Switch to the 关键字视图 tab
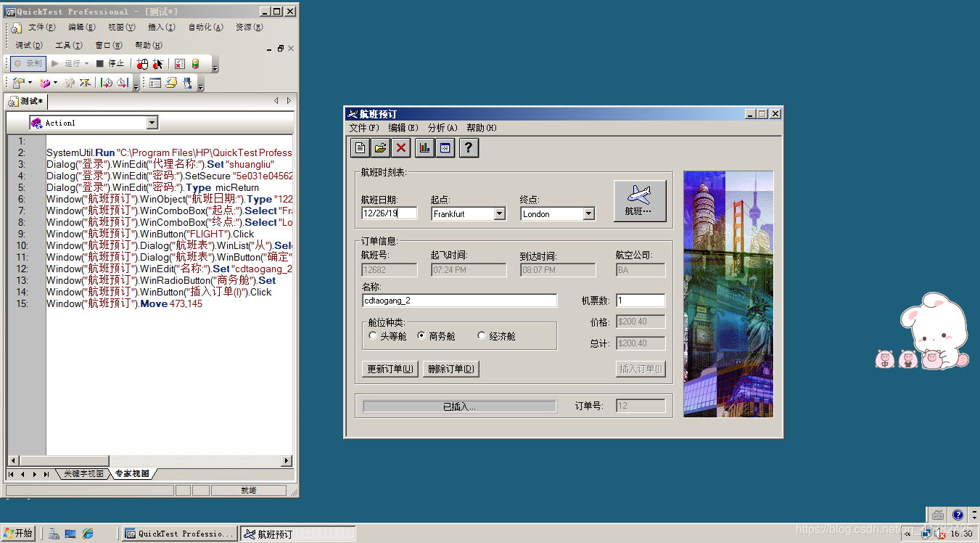Image resolution: width=980 pixels, height=543 pixels. coord(83,473)
